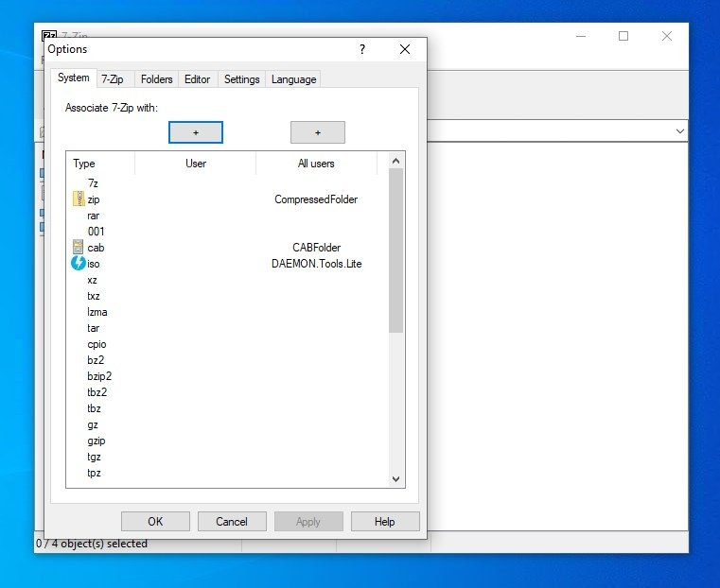Click the All users column header

[316, 164]
